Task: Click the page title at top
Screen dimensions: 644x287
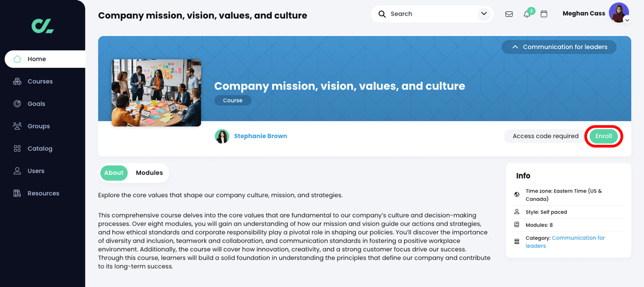Action: [x=202, y=16]
